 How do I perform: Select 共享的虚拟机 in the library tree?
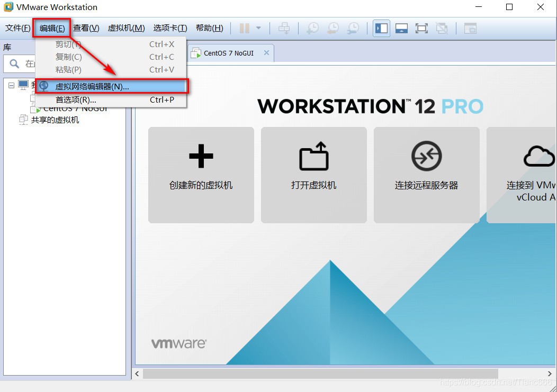(55, 120)
